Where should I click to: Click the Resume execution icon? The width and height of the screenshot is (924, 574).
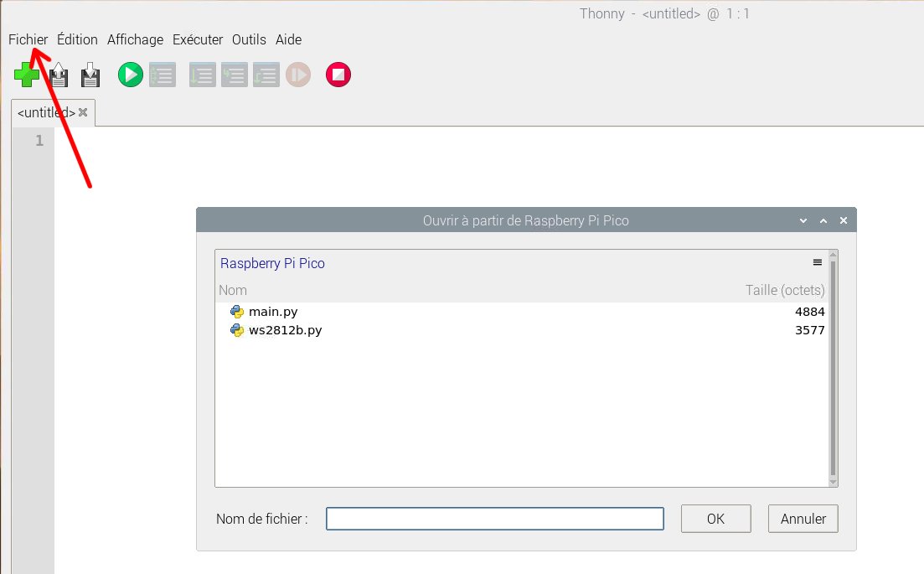[298, 75]
